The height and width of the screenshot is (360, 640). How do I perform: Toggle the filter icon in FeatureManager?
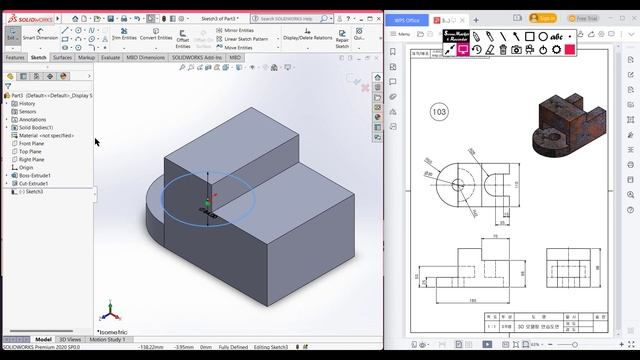tap(8, 86)
